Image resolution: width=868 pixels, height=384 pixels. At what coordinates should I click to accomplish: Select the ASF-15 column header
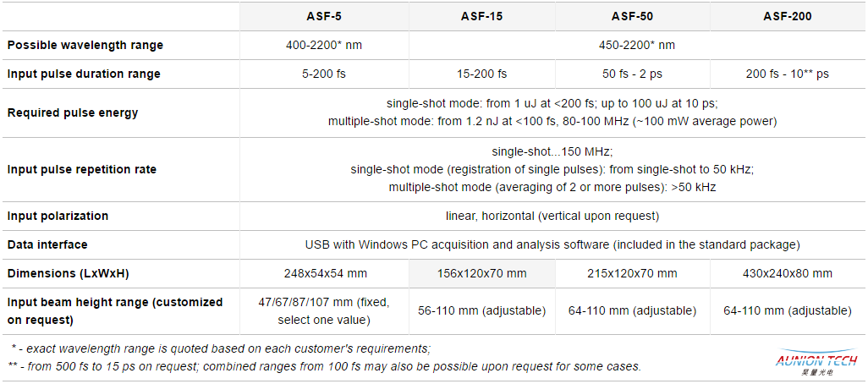[x=482, y=17]
